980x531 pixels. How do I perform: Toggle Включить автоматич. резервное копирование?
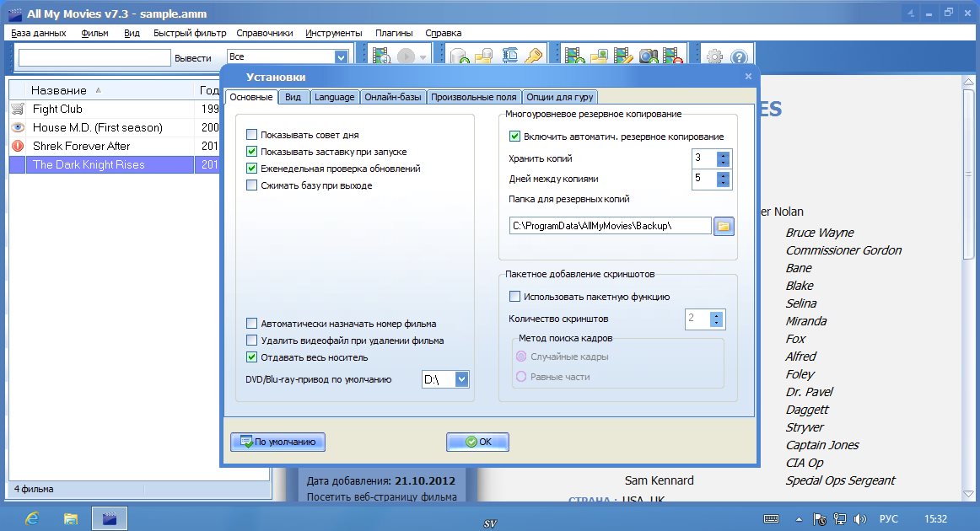514,137
